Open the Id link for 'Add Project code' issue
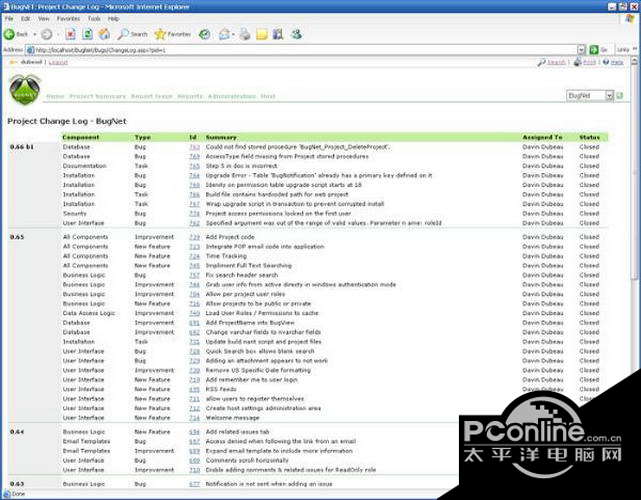The height and width of the screenshot is (500, 641). (195, 237)
